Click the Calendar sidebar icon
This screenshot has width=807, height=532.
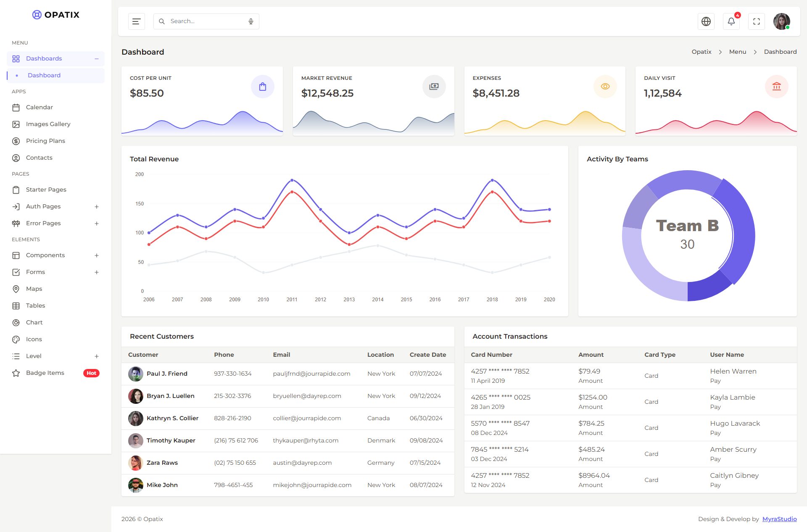point(16,108)
